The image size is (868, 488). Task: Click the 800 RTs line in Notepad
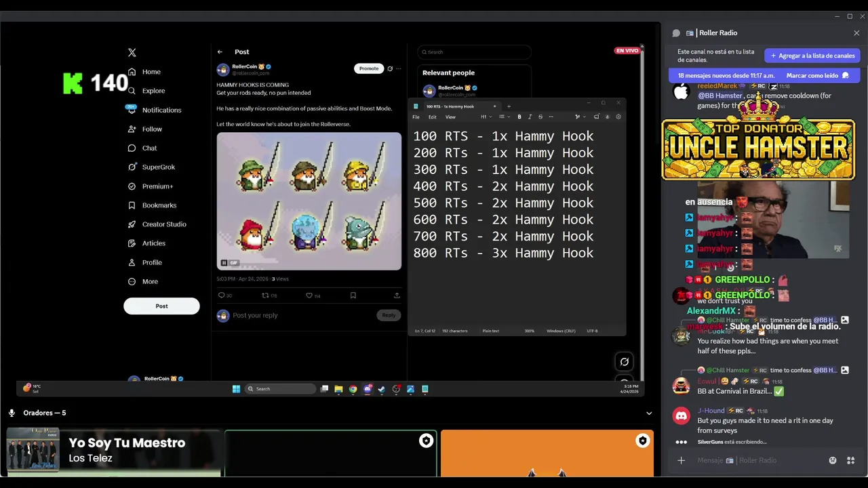[x=503, y=253]
